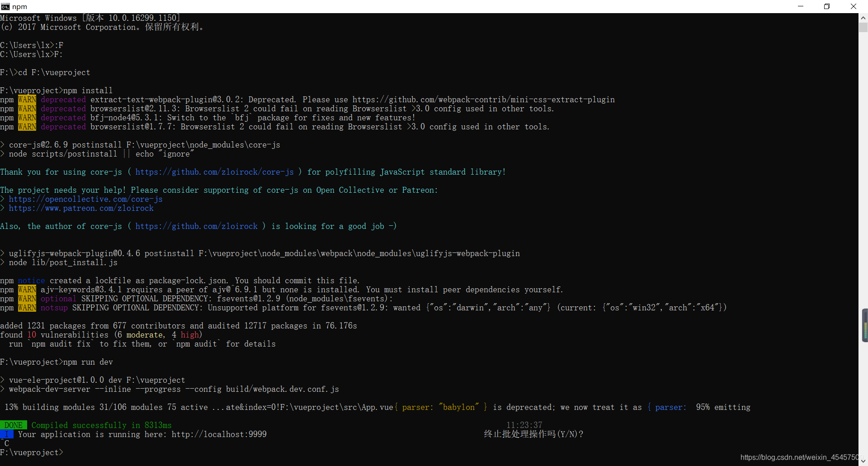Viewport: 868px width, 466px height.
Task: Click 'core-js@2.6.9 postinstall' line
Action: click(140, 145)
